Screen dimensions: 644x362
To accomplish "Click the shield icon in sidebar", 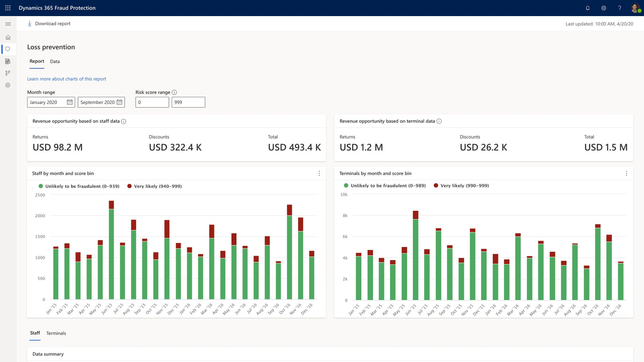I will point(8,49).
